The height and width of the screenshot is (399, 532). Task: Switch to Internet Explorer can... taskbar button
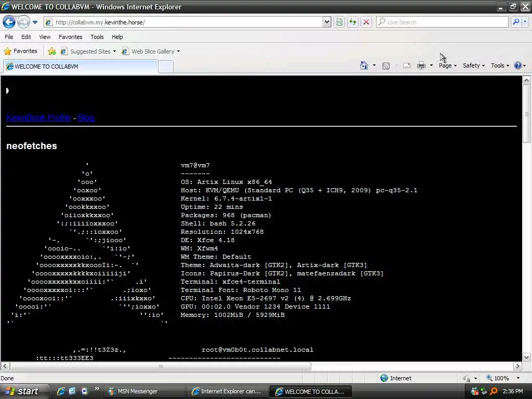[x=227, y=392]
